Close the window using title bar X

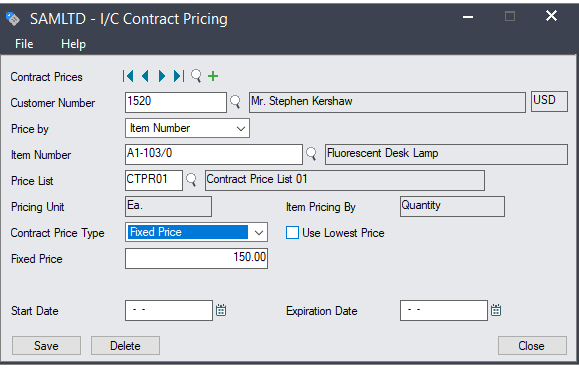[551, 16]
